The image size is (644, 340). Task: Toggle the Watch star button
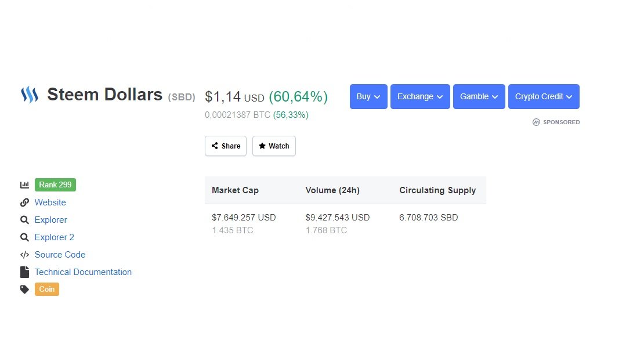[274, 146]
